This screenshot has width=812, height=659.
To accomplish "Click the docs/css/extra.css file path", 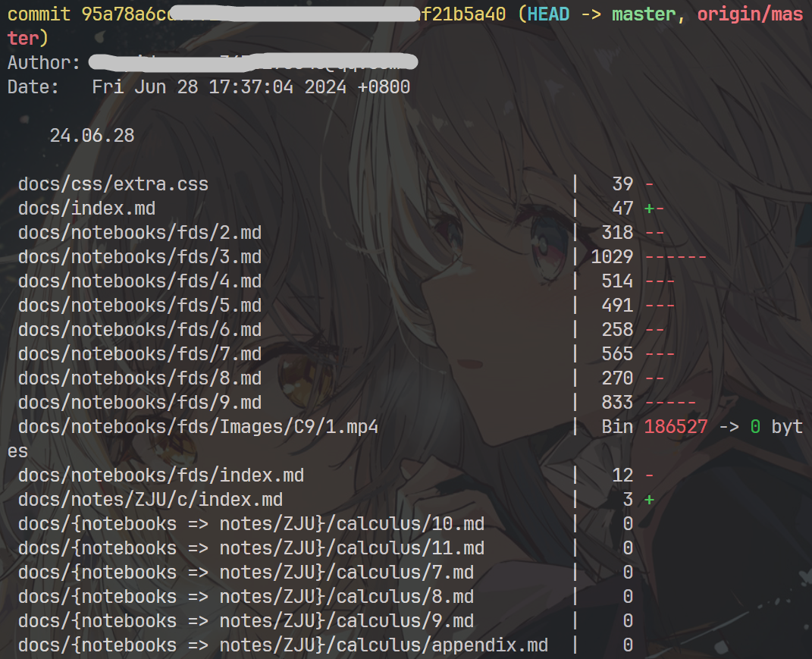I will [x=113, y=184].
